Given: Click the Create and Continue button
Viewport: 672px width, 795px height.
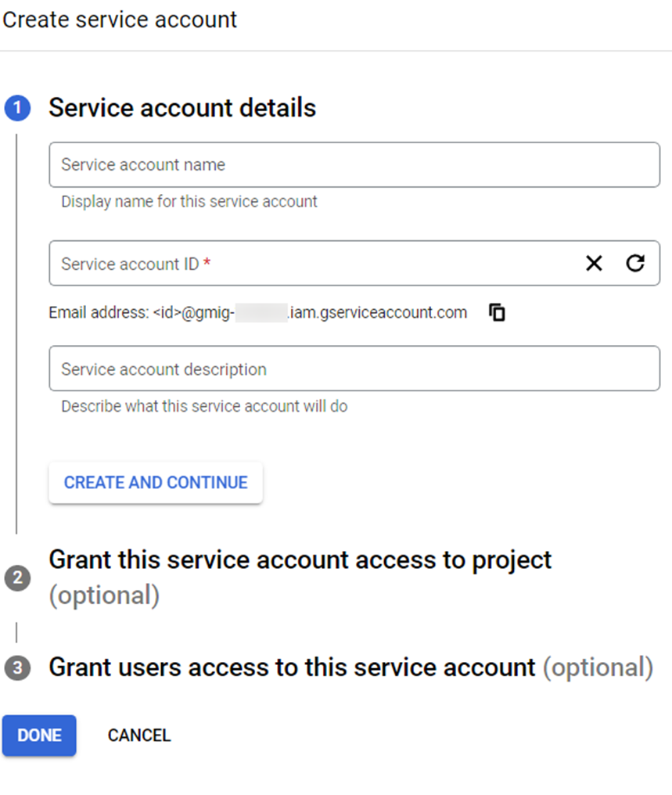Looking at the screenshot, I should 155,483.
